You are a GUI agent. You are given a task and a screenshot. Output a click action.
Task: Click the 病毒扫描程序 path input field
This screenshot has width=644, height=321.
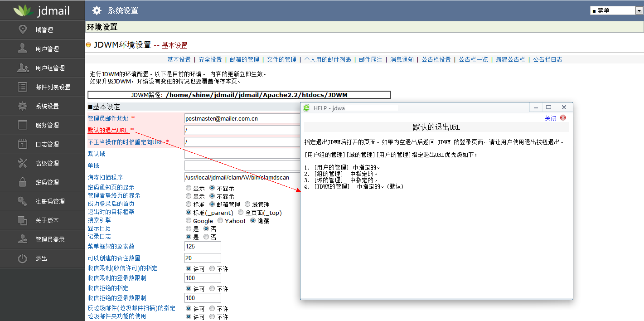tap(242, 177)
